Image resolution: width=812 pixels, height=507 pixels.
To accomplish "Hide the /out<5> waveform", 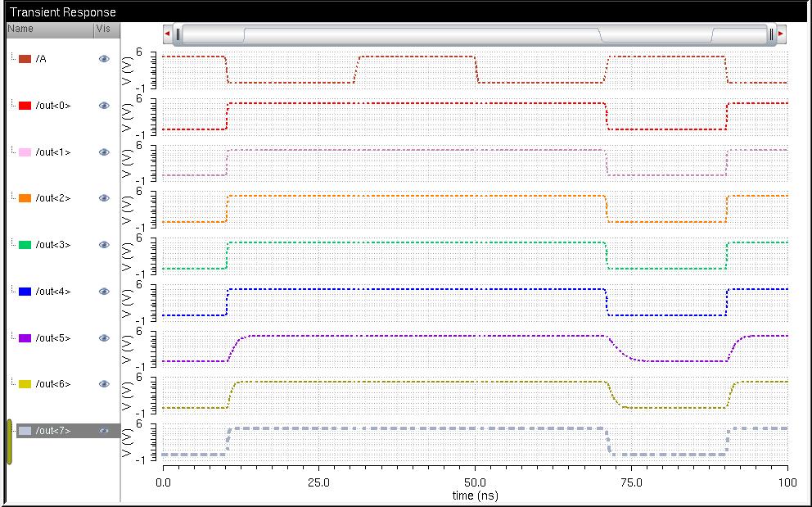I will tap(104, 338).
